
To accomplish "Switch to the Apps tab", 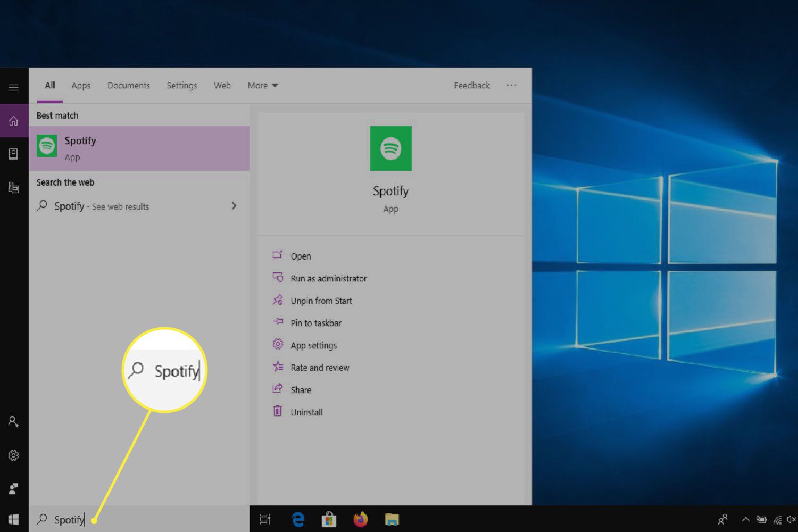I will 81,85.
